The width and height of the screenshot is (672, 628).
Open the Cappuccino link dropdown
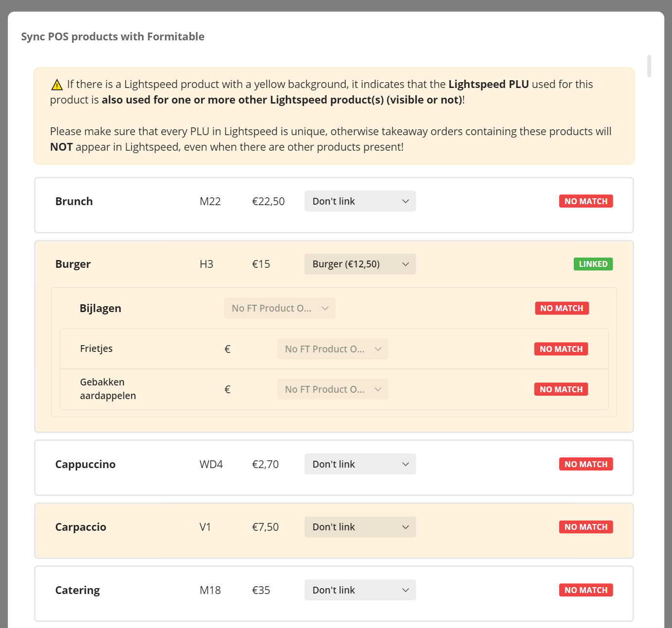tap(360, 464)
